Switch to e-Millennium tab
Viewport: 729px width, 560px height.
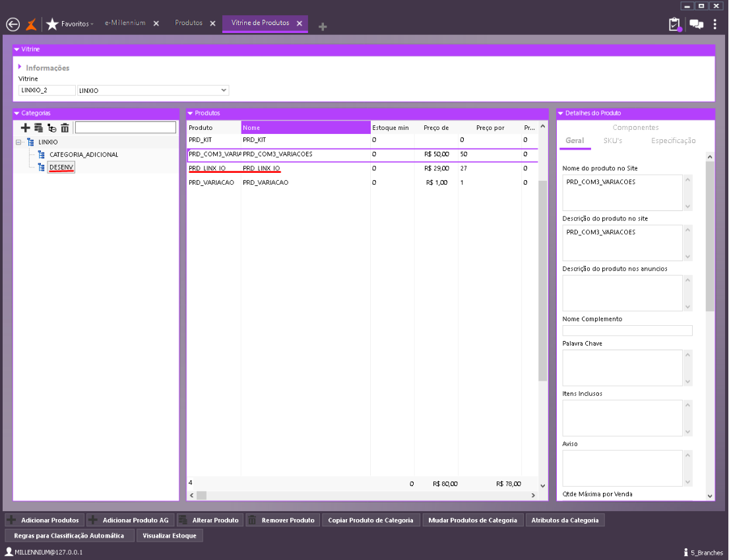coord(125,23)
